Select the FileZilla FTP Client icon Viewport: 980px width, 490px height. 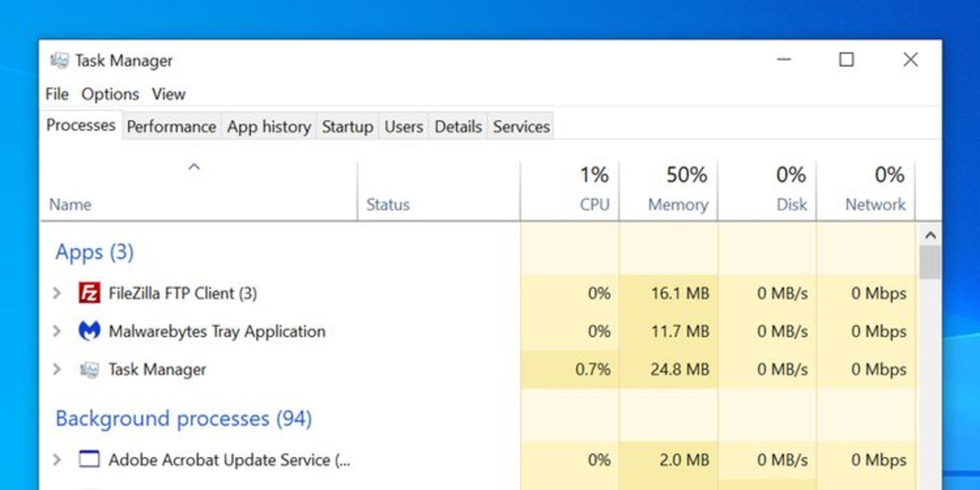pos(89,293)
